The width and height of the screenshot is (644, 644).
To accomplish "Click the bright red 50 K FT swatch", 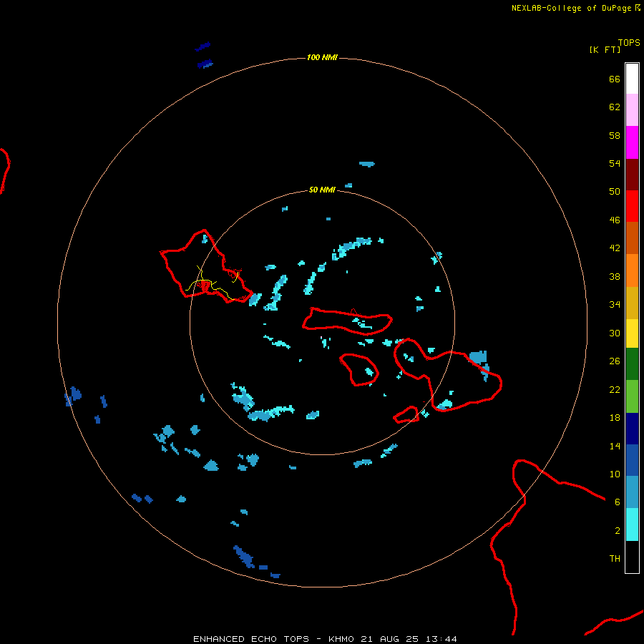I will (632, 206).
